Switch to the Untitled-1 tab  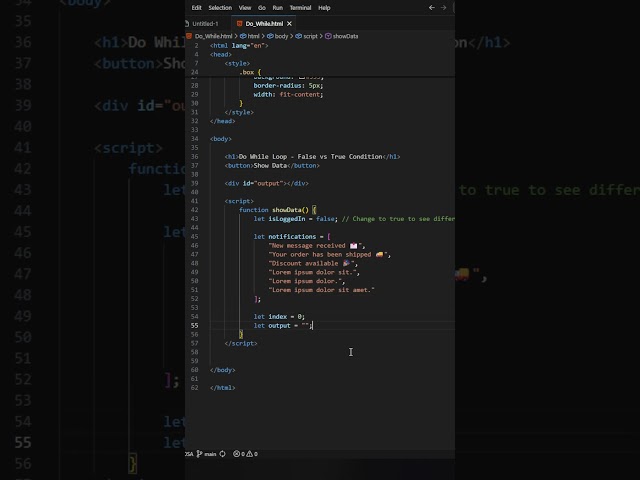pyautogui.click(x=205, y=24)
